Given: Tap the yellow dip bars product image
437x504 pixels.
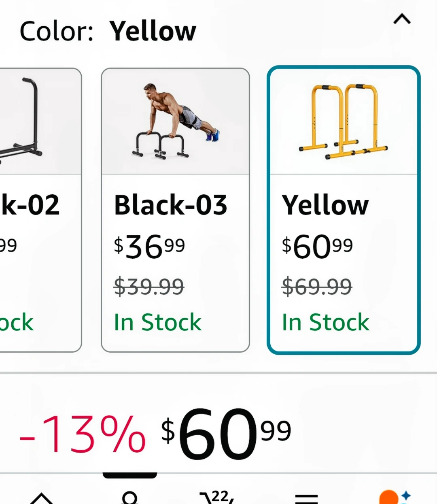Looking at the screenshot, I should [x=343, y=121].
